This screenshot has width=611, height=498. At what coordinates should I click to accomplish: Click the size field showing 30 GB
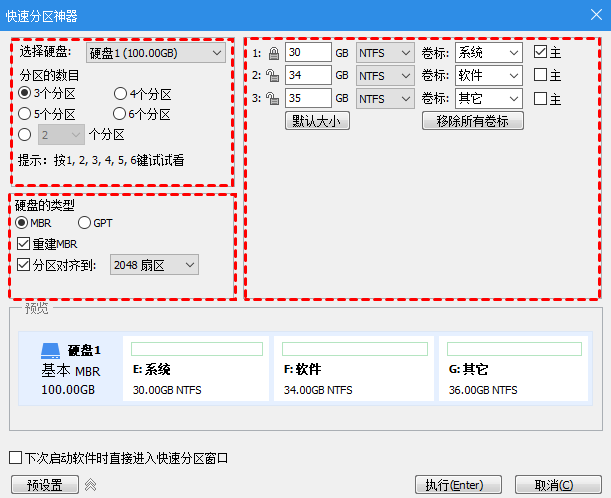click(x=308, y=53)
